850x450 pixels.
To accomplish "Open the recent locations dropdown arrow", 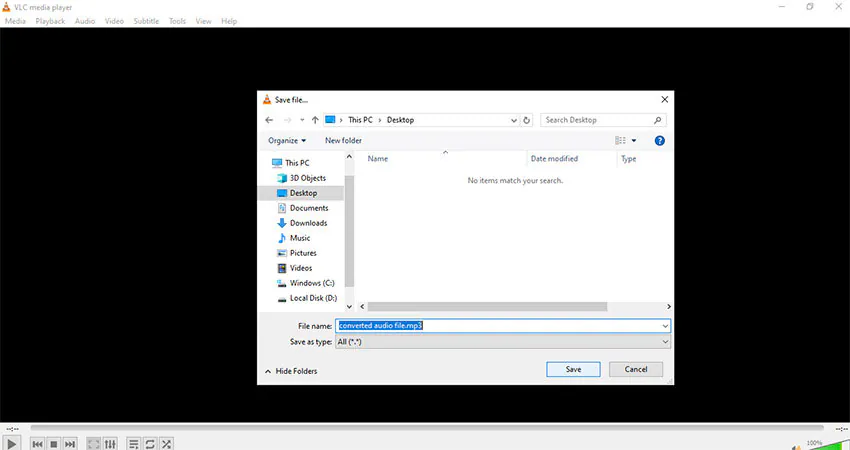I will click(302, 120).
